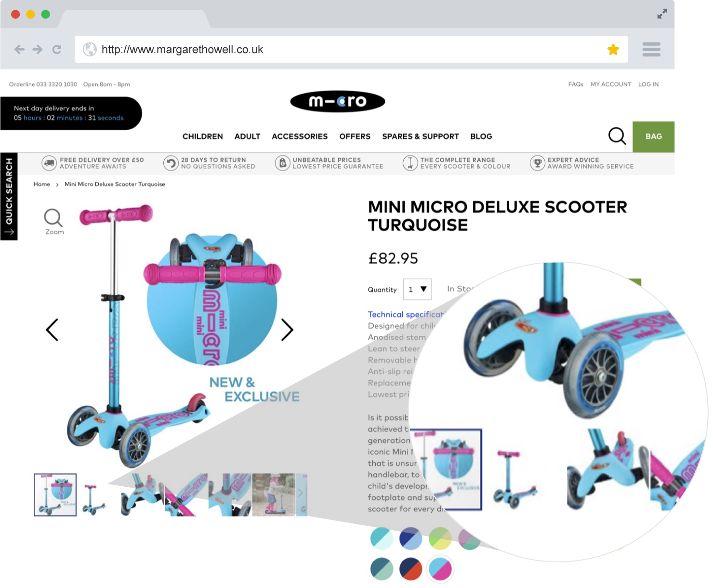The height and width of the screenshot is (588, 713).
Task: Show next product image with right arrow
Action: point(287,330)
